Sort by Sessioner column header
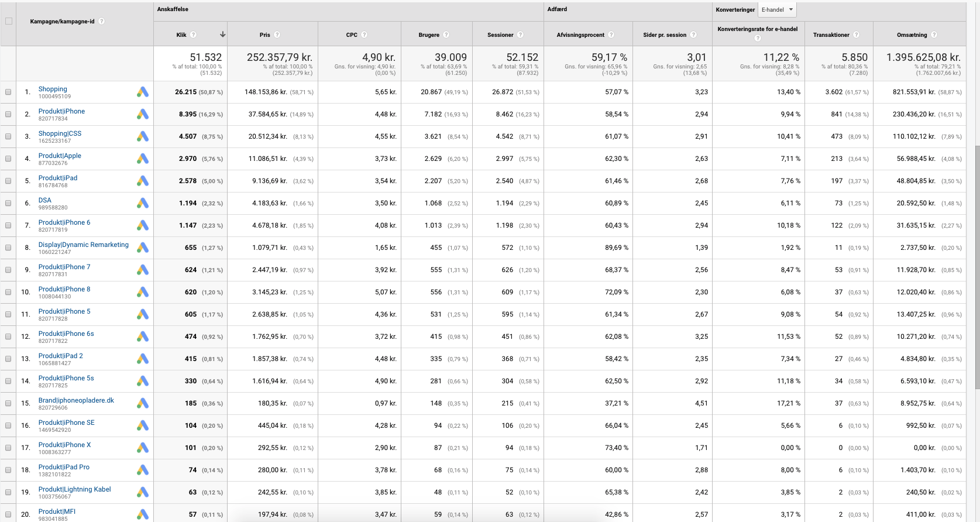 pos(500,35)
